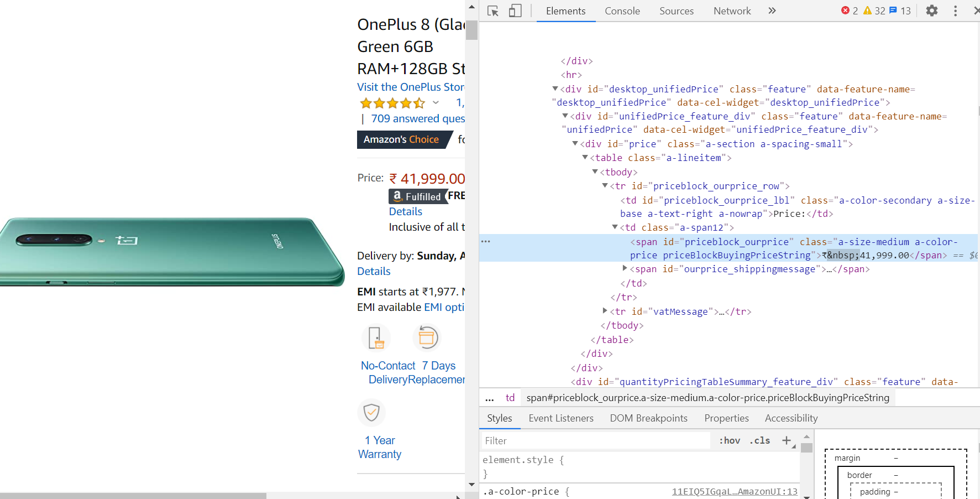
Task: Expand the vatMessage tr node
Action: 605,311
